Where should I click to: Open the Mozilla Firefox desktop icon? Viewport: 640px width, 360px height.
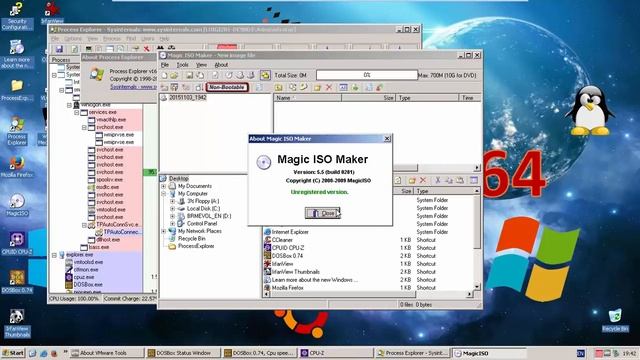(x=17, y=167)
